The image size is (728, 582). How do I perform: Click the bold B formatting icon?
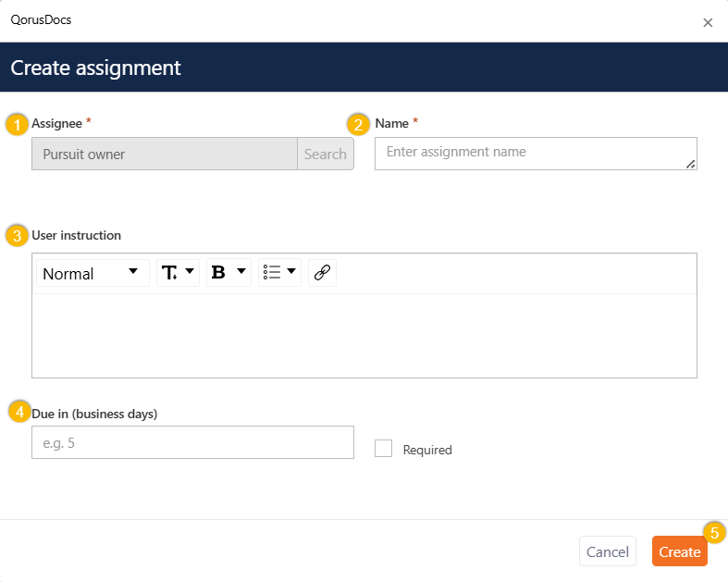[219, 273]
